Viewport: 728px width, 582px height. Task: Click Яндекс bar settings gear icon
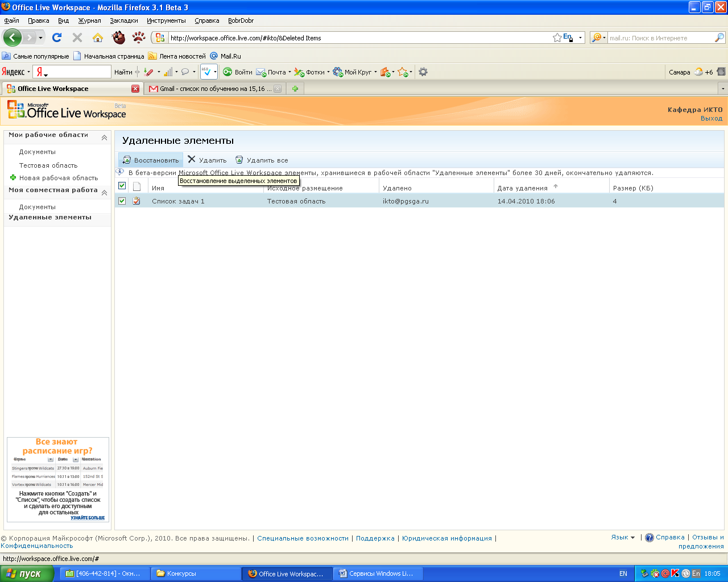[x=423, y=72]
